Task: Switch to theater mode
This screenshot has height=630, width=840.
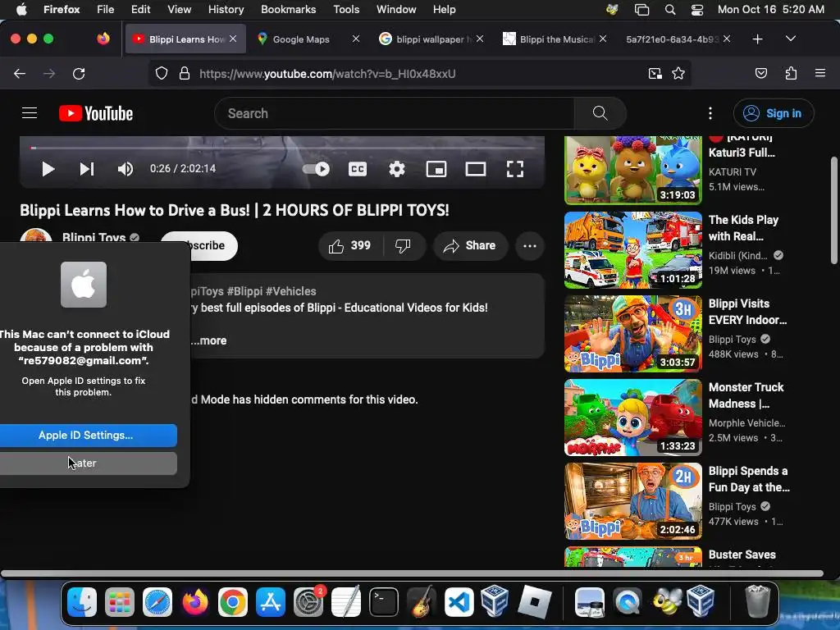Action: [x=476, y=169]
